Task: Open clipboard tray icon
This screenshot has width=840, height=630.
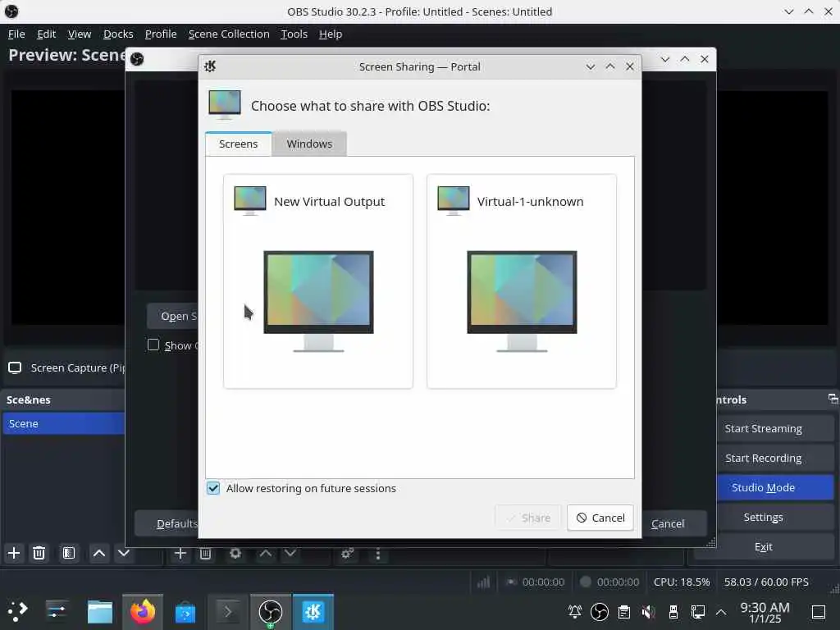Action: [x=624, y=611]
